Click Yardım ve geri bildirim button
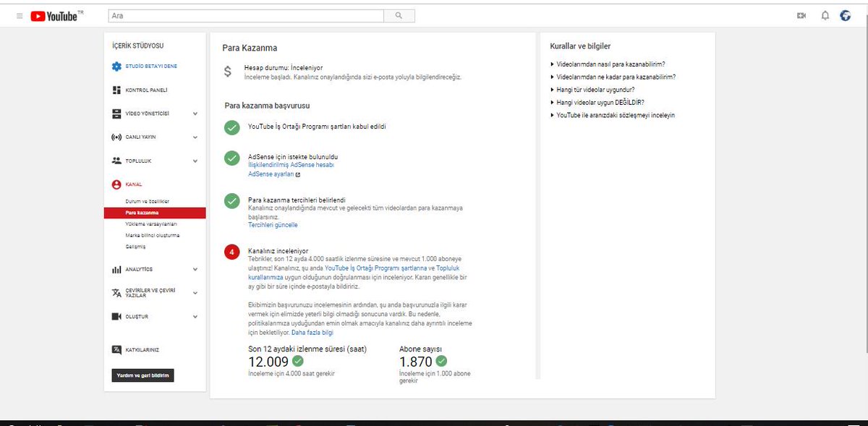This screenshot has width=868, height=426. coord(143,376)
